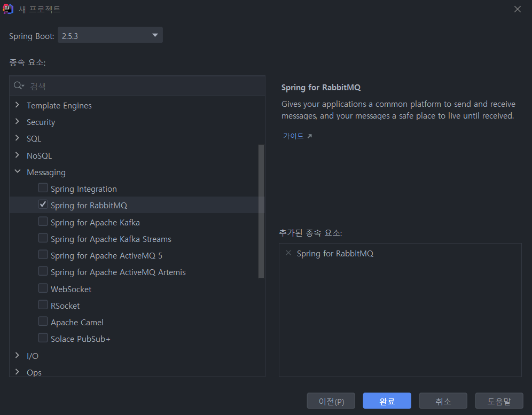The height and width of the screenshot is (415, 532).
Task: Click the 완료 finish button
Action: (387, 401)
